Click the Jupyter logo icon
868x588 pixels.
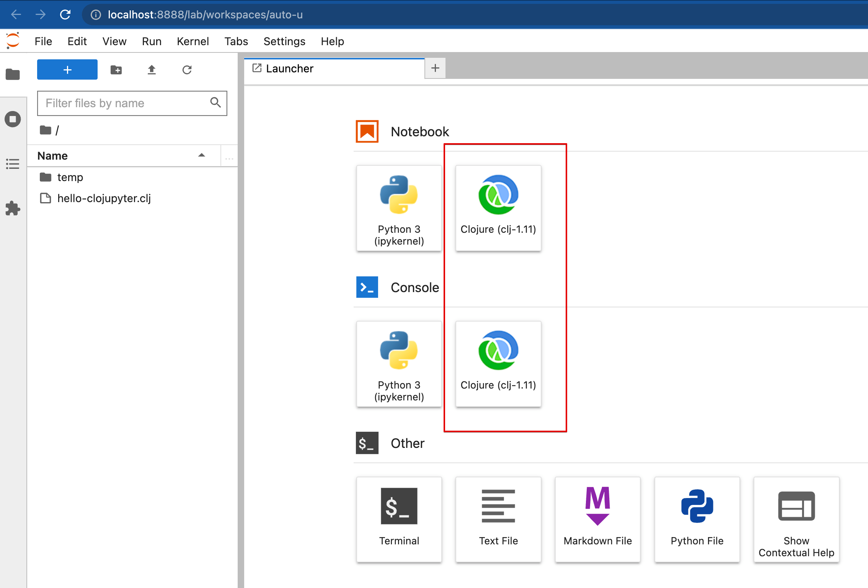(x=13, y=41)
